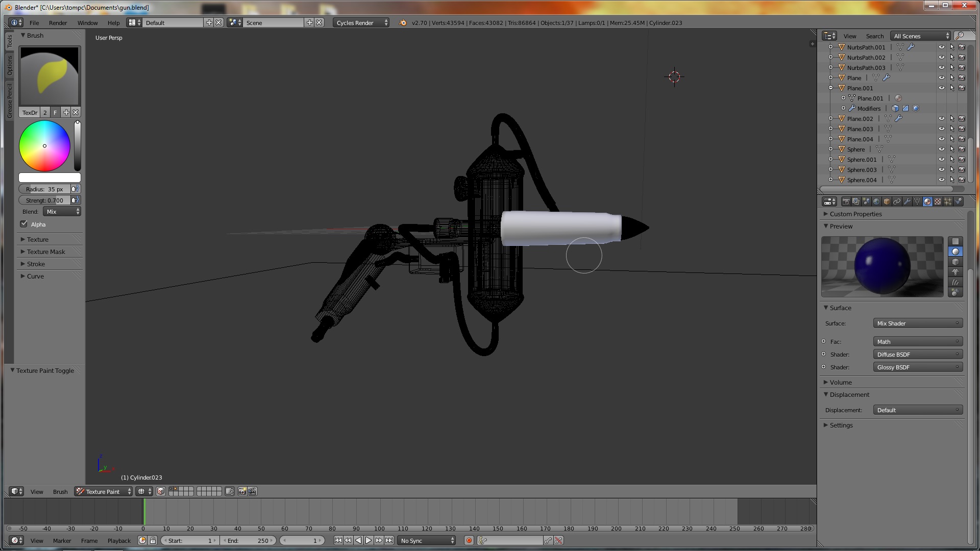Click the Diffuse BSDF shader field
The image size is (980, 551).
[917, 354]
